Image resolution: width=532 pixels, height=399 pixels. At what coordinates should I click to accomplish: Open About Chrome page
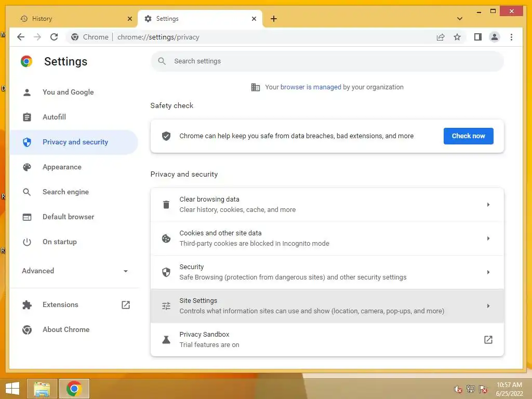[x=74, y=329]
